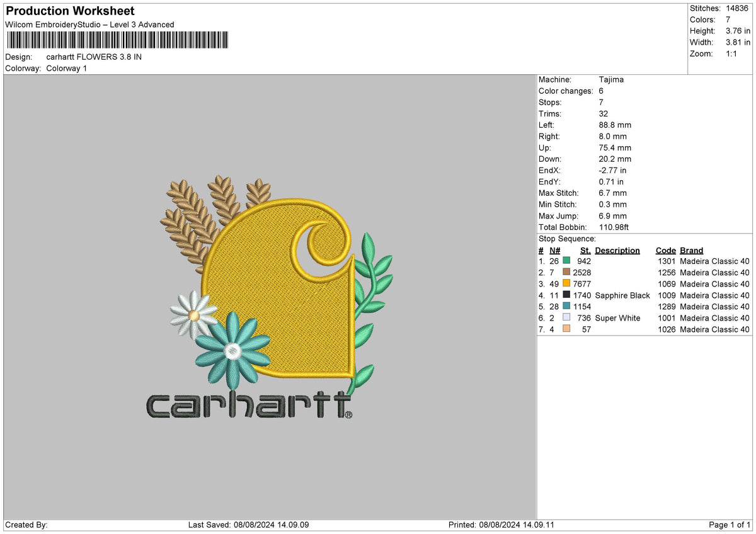
Task: Click the peach color swatch for stop 7
Action: click(x=566, y=329)
